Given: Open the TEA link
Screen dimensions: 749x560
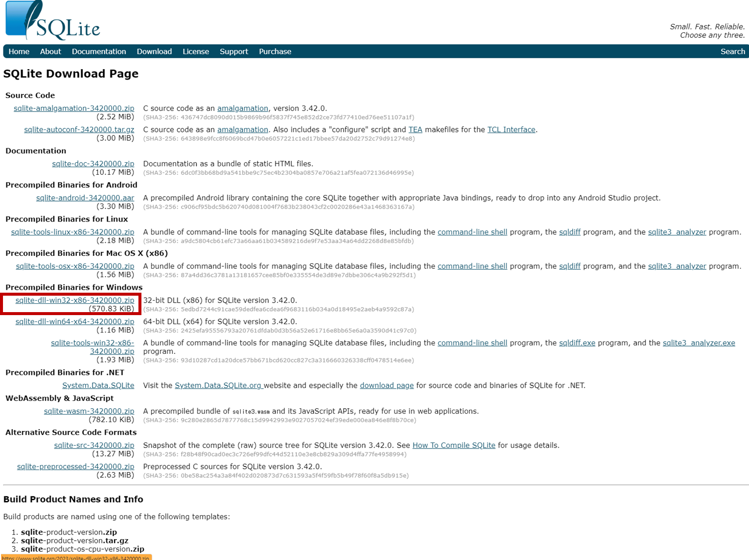Looking at the screenshot, I should click(x=415, y=129).
